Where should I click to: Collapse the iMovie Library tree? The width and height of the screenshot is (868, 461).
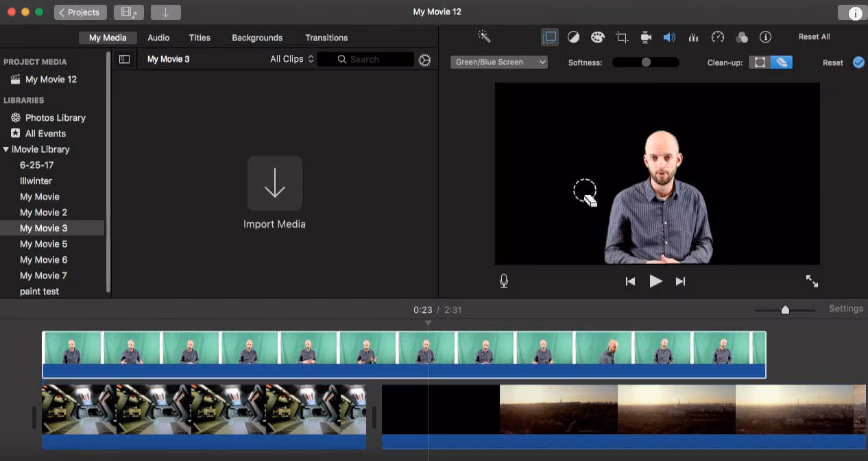pyautogui.click(x=6, y=150)
